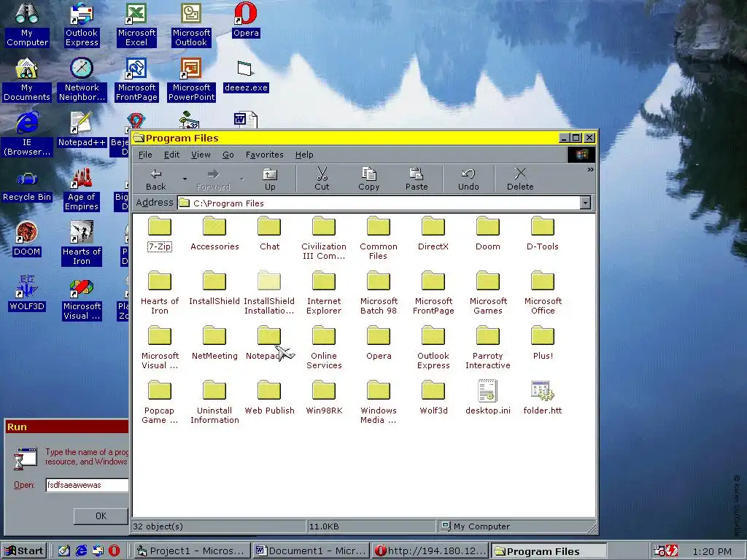Viewport: 747px width, 560px height.
Task: Click OK in the Run dialog
Action: (101, 516)
